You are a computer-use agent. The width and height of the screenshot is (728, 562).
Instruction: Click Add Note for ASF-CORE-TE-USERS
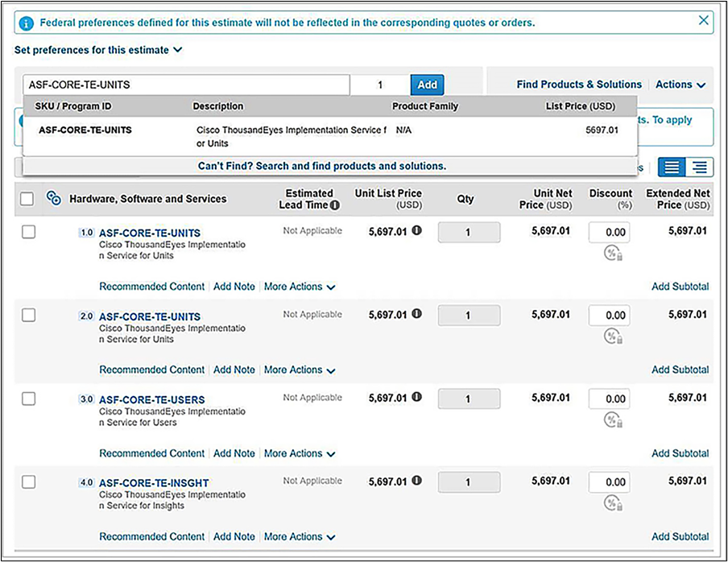[234, 453]
